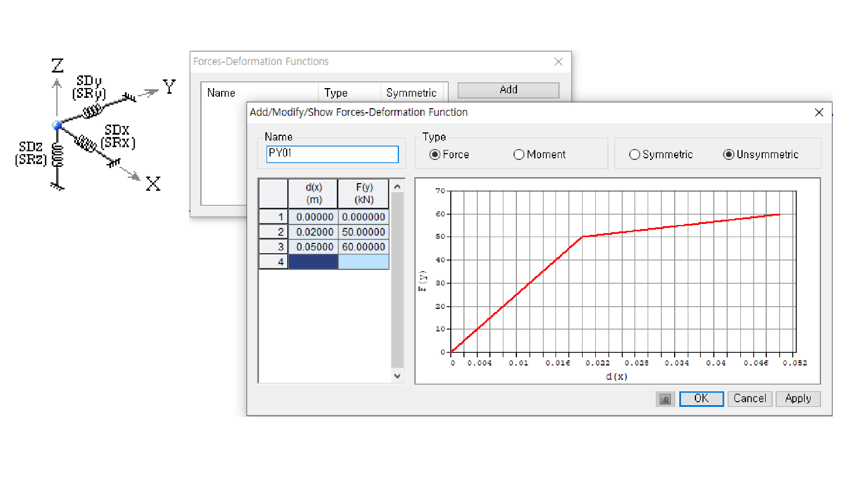Confirm with the OK button
The width and height of the screenshot is (852, 480).
[701, 398]
